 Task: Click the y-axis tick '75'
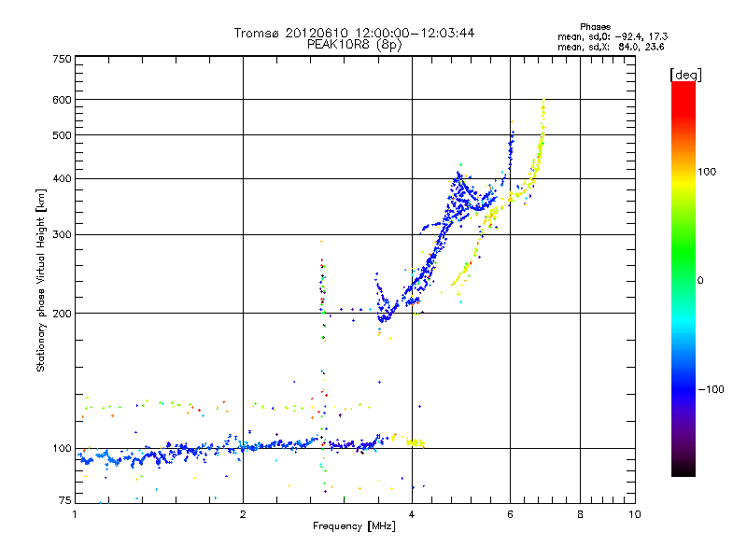pyautogui.click(x=65, y=500)
